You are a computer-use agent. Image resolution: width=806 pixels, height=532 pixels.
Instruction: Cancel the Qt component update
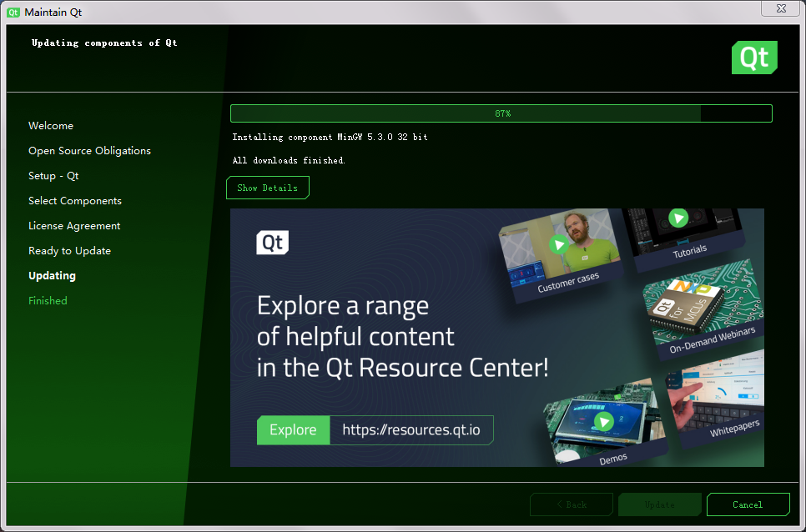[748, 504]
